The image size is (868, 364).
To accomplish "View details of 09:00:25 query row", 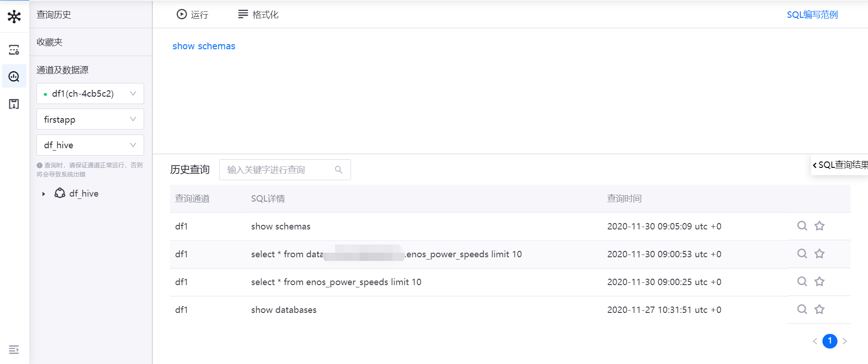I will coord(802,281).
